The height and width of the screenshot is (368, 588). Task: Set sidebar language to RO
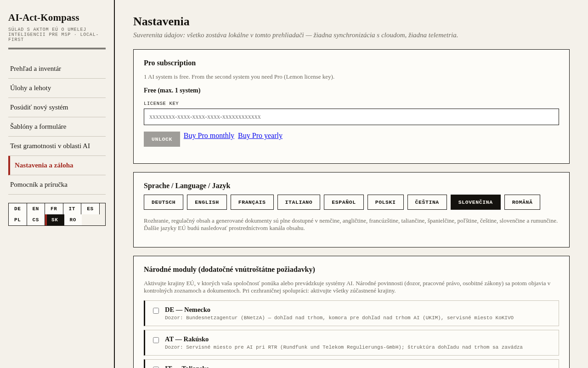[73, 220]
